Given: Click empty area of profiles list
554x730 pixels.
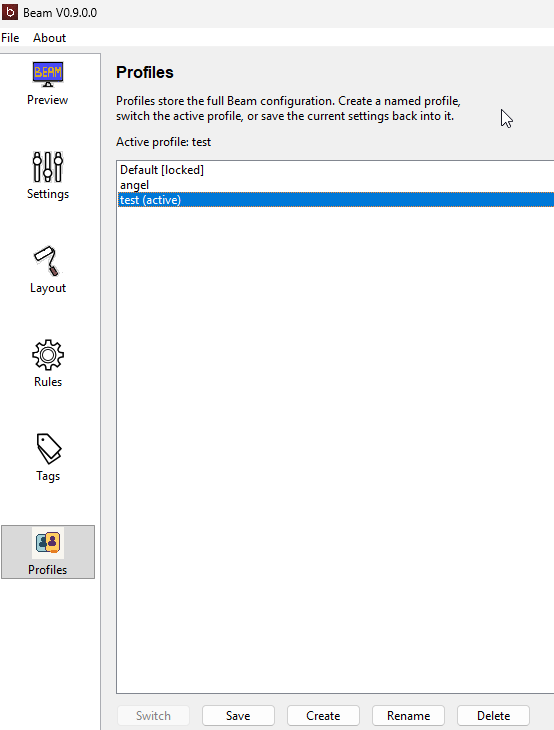Looking at the screenshot, I should click(335, 447).
